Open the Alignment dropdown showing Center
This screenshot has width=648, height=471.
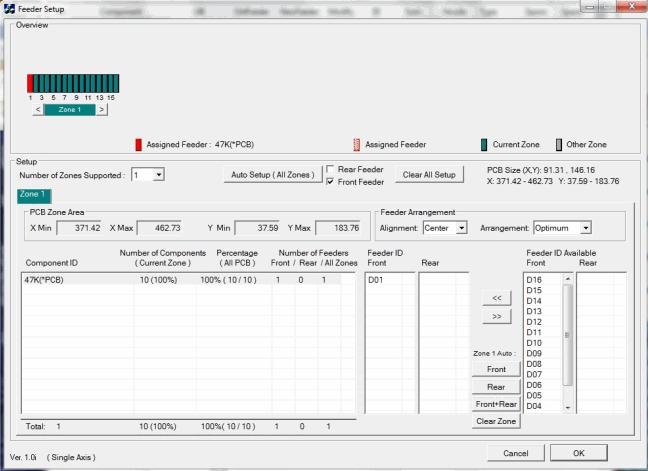click(460, 229)
